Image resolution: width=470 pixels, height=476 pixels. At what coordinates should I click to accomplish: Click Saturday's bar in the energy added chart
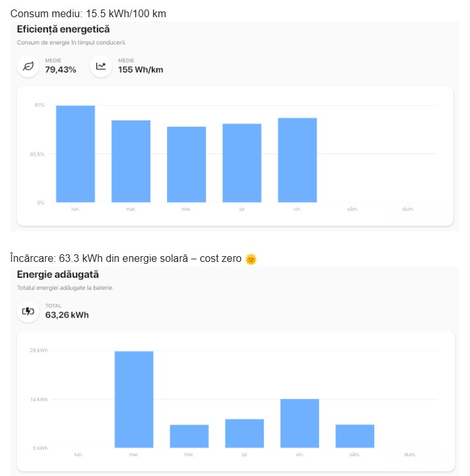pos(355,436)
